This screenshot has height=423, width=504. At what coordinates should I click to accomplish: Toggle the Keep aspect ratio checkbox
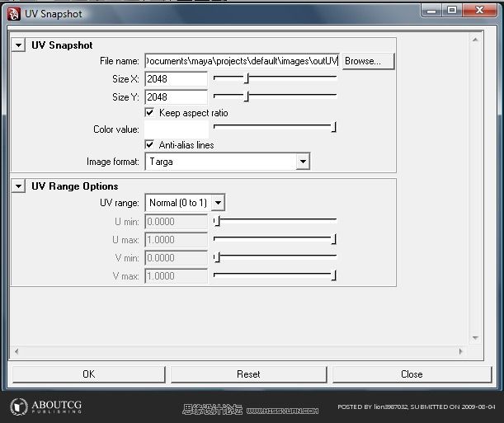pos(149,112)
